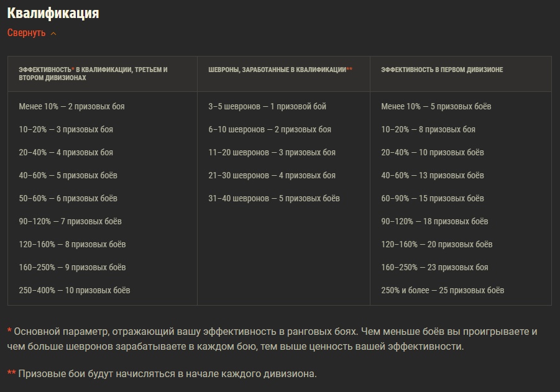Select row "Менее 10% — 2 призовых боя"
This screenshot has width=560, height=392.
tap(71, 106)
